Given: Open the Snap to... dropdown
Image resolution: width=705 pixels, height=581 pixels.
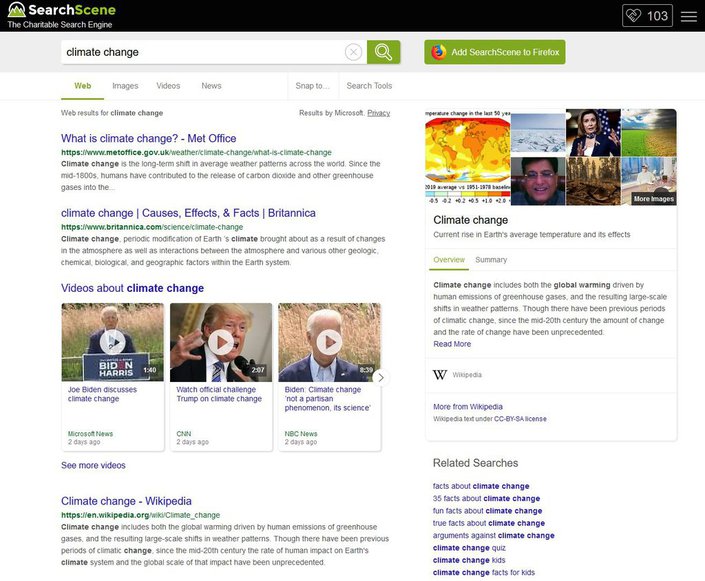Looking at the screenshot, I should (312, 86).
